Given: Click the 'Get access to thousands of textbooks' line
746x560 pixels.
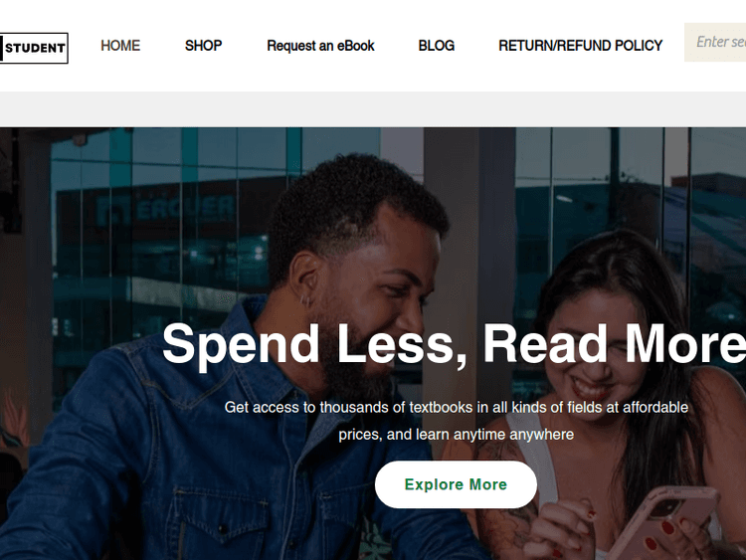Looking at the screenshot, I should click(x=457, y=407).
